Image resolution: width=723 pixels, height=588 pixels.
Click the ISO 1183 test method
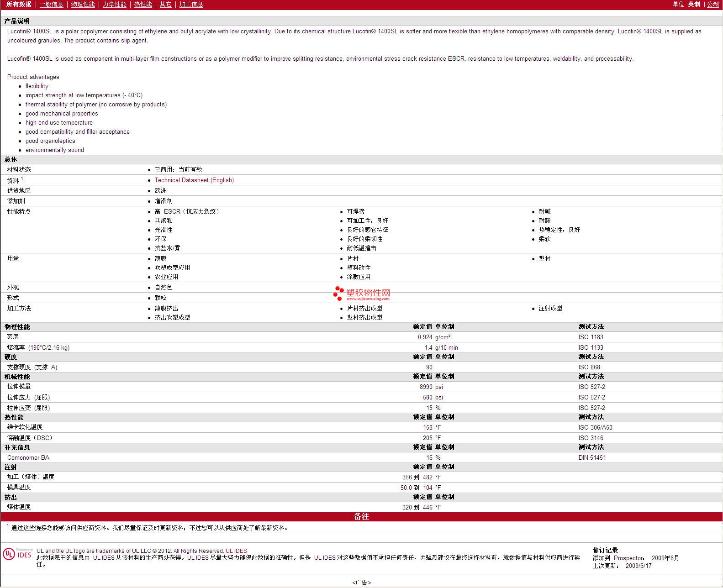(x=591, y=337)
